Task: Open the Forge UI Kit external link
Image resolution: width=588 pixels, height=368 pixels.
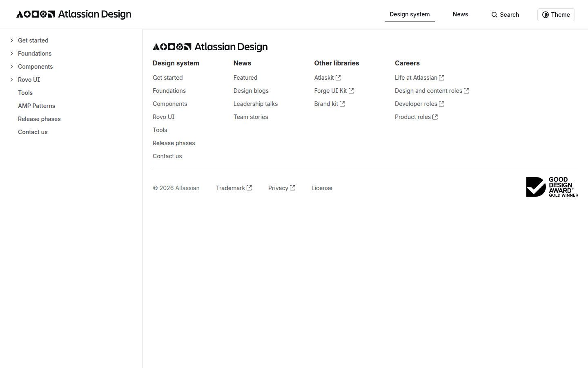Action: coord(334,91)
